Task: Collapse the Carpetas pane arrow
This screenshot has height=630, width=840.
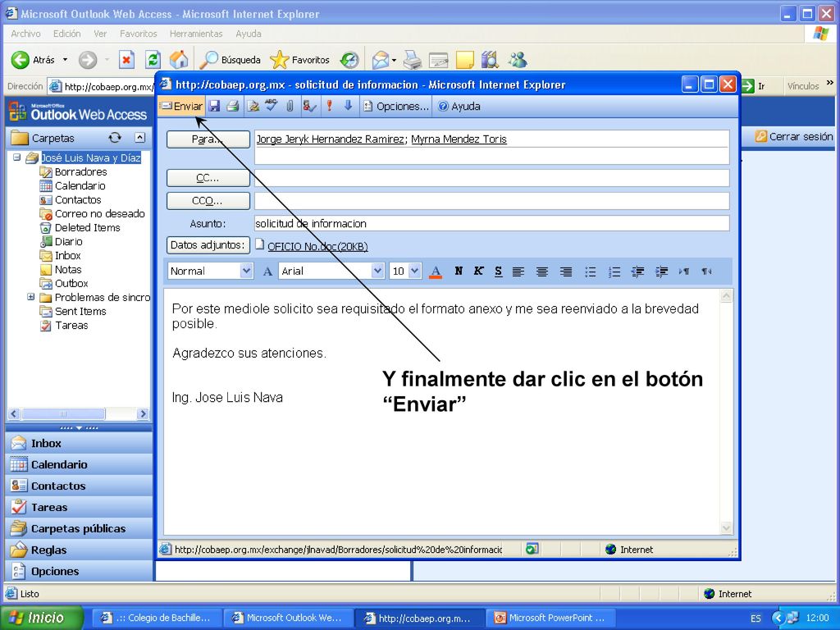Action: click(139, 138)
